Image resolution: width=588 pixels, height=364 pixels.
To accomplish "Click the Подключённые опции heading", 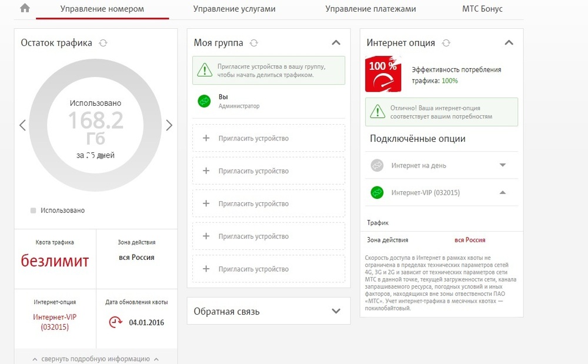I will click(x=417, y=139).
